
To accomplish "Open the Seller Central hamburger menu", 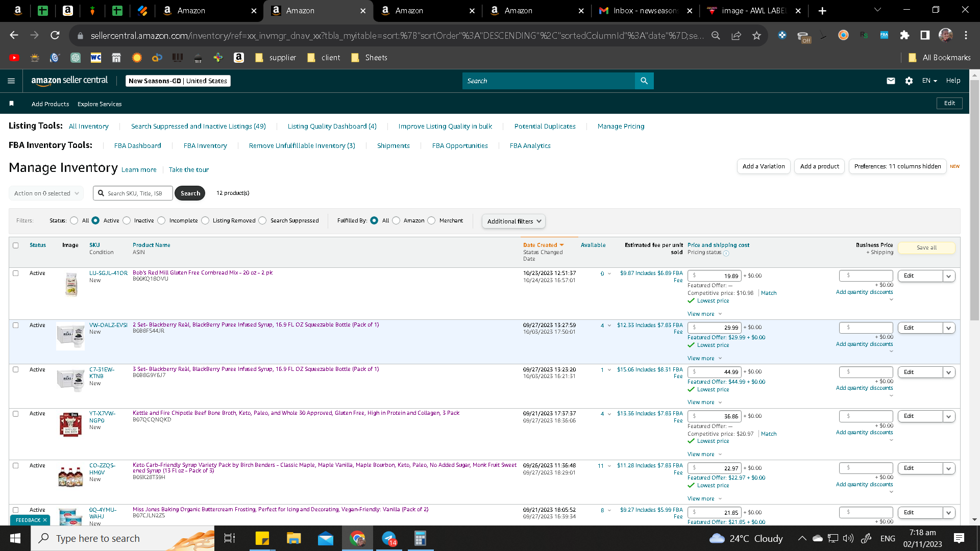I will (11, 81).
